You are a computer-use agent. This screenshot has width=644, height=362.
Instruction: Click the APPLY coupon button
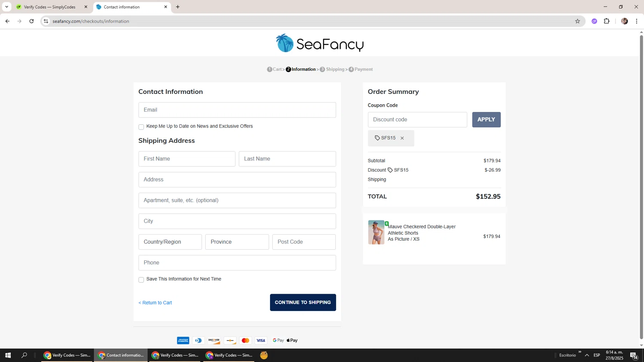point(486,120)
